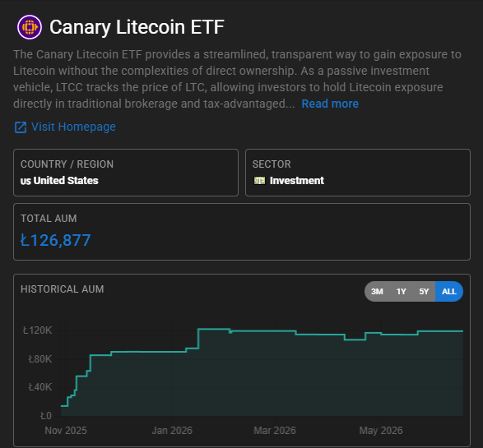Switch chart range to 5Y

[424, 291]
